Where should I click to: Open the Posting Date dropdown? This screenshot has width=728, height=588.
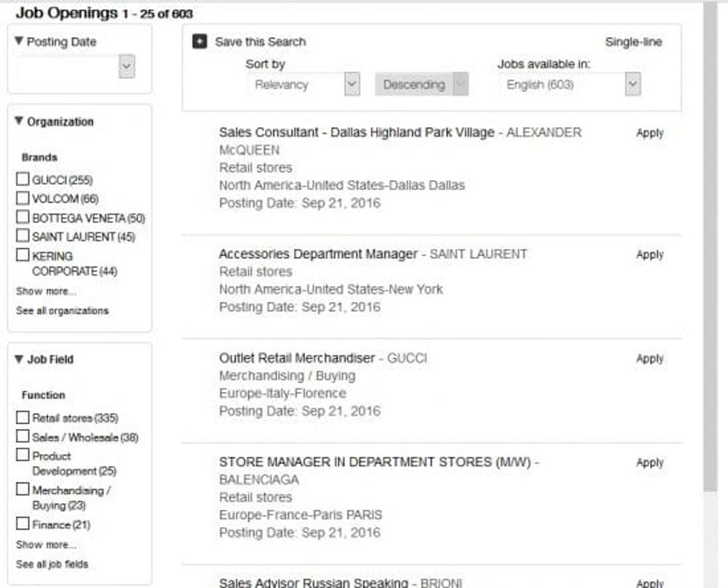click(x=127, y=67)
